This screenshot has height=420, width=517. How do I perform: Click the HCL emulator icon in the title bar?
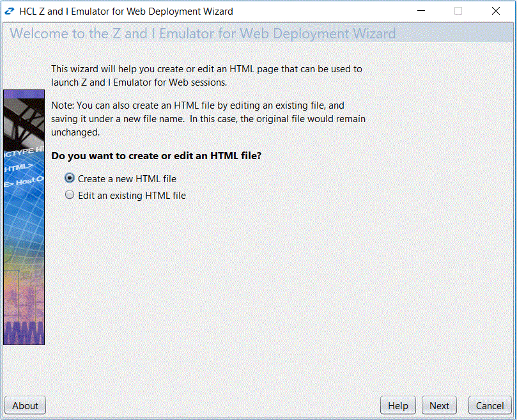[10, 11]
